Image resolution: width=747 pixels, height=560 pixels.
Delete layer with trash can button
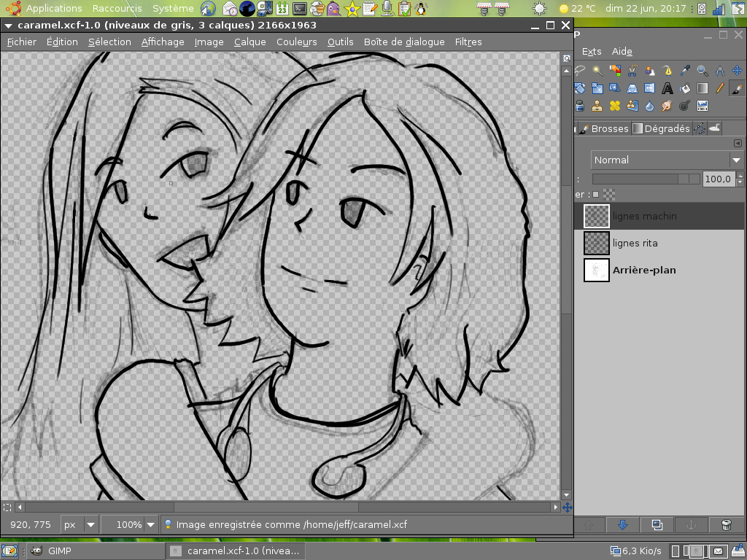pyautogui.click(x=726, y=524)
